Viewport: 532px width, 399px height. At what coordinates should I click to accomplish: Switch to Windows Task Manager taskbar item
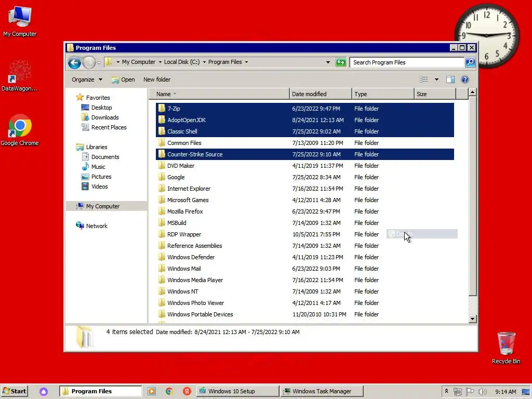pos(322,391)
